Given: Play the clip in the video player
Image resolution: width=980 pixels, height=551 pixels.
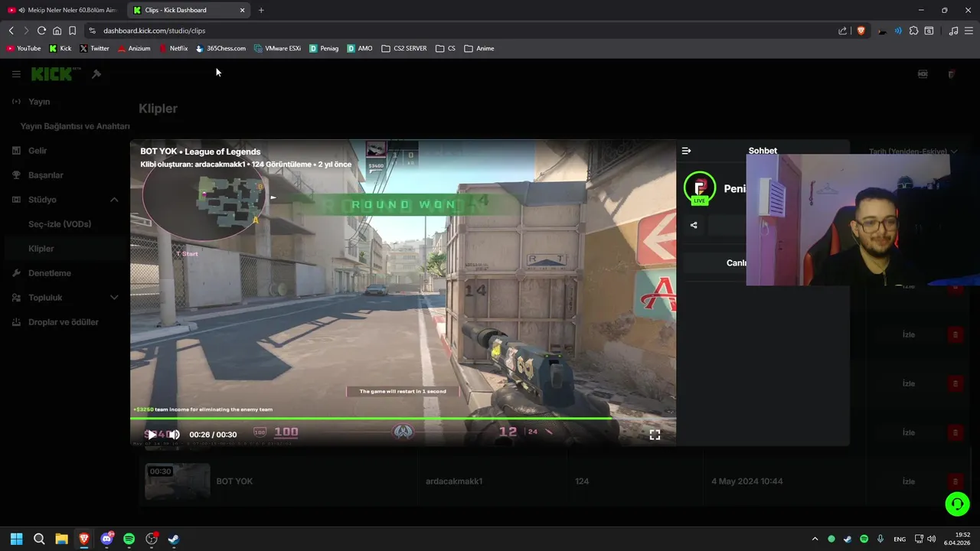Looking at the screenshot, I should coord(152,435).
